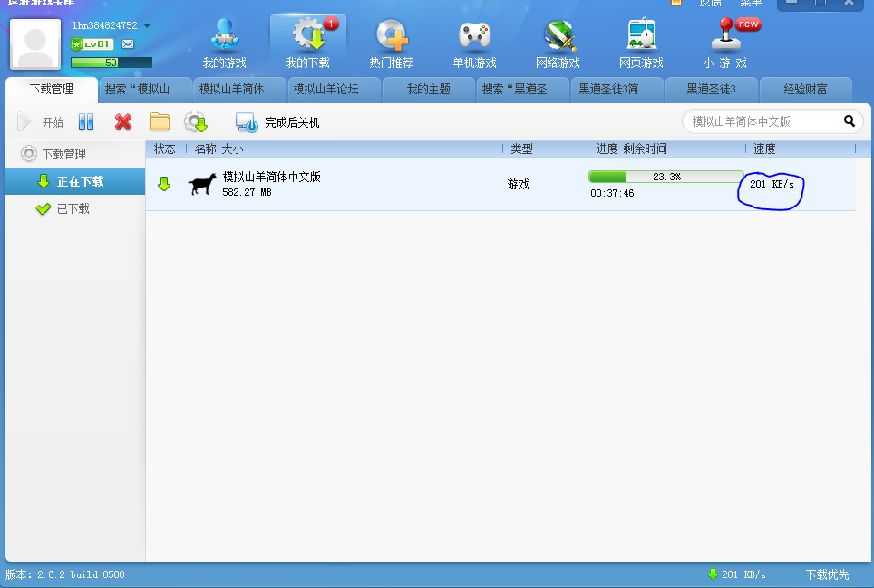
Task: Click the user avatar picture
Action: [35, 44]
